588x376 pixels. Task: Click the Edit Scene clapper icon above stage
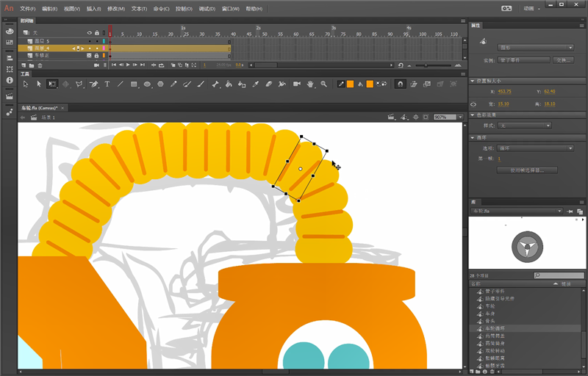point(391,117)
